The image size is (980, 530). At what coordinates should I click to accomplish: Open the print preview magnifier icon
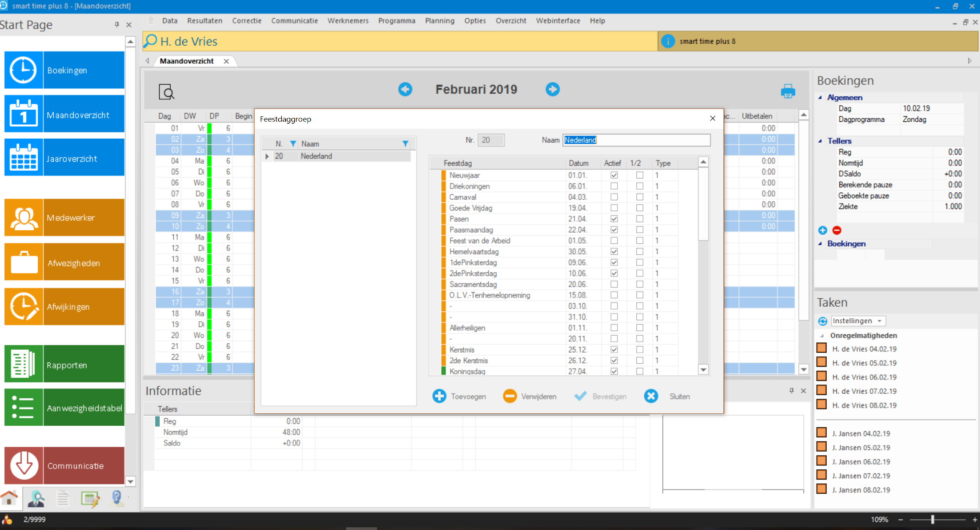166,92
